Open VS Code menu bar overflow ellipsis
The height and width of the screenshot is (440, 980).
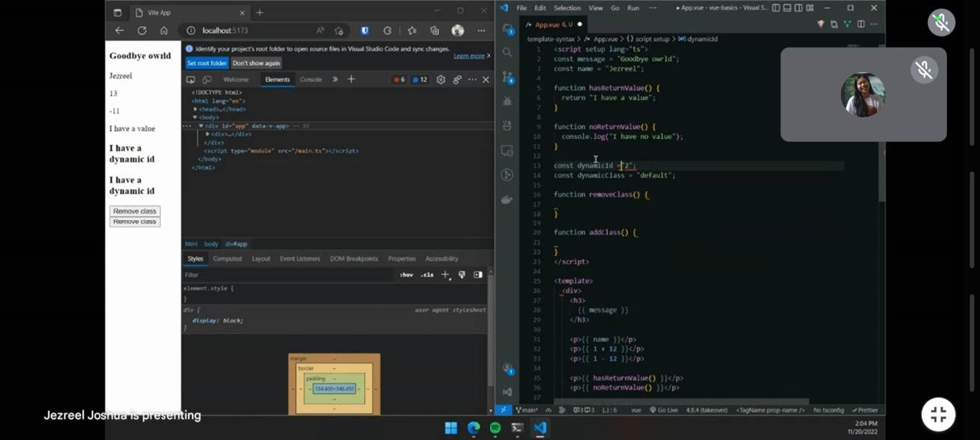click(x=653, y=8)
